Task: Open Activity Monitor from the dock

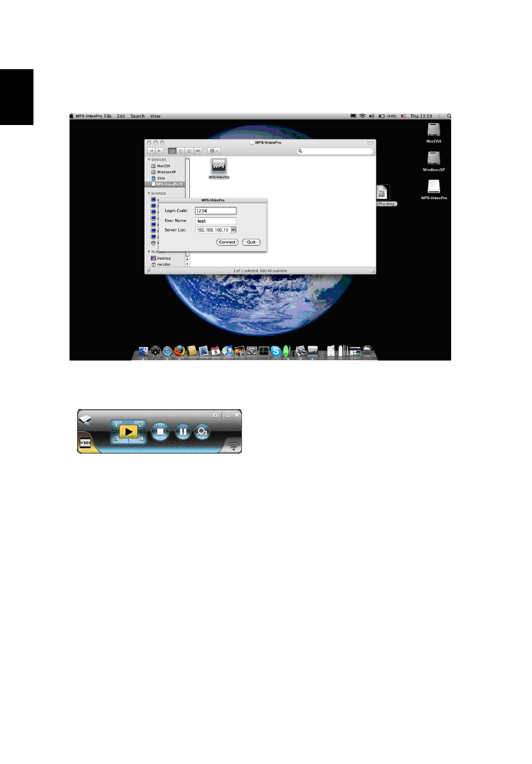Action: click(x=264, y=351)
